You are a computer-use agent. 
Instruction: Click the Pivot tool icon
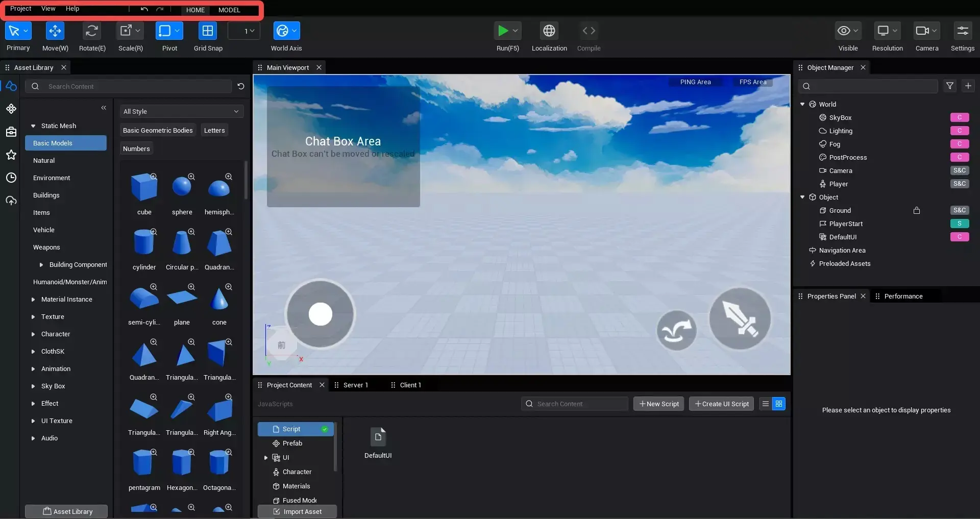165,31
